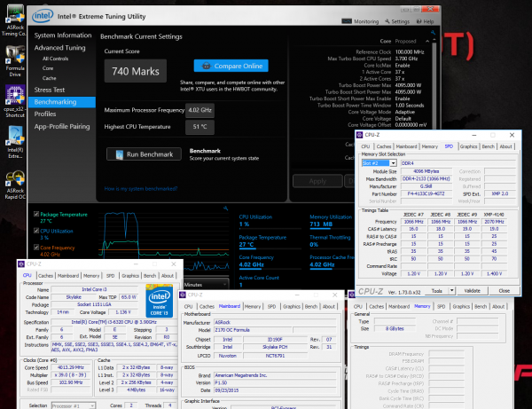Click the Run Benchmark button
The width and height of the screenshot is (532, 409).
pyautogui.click(x=144, y=154)
